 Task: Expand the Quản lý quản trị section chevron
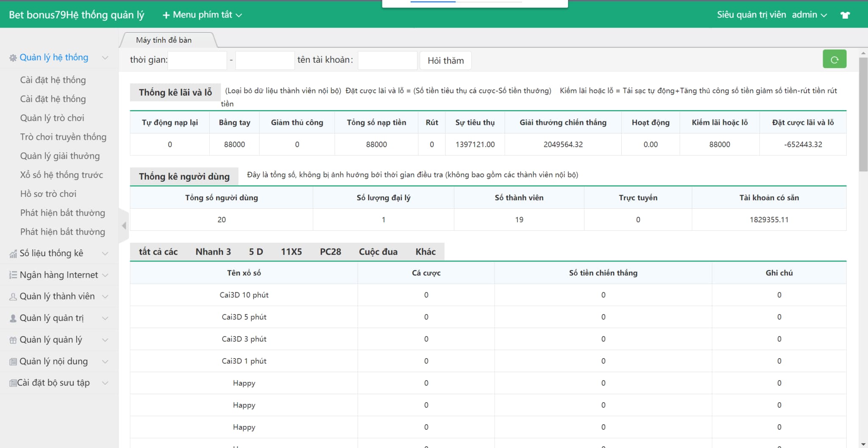tap(105, 318)
